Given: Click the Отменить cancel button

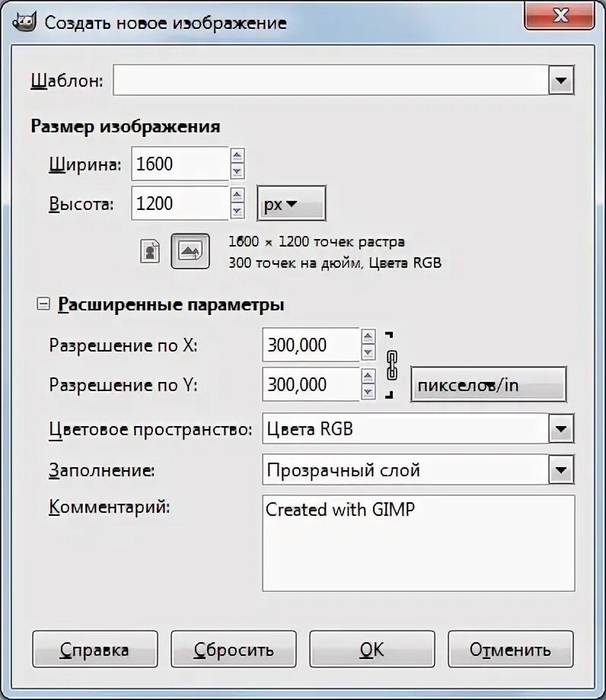Looking at the screenshot, I should pos(510,649).
